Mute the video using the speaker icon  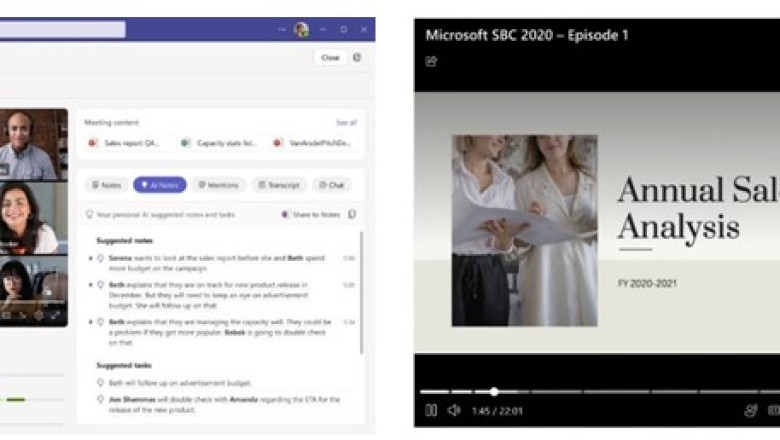tap(454, 411)
